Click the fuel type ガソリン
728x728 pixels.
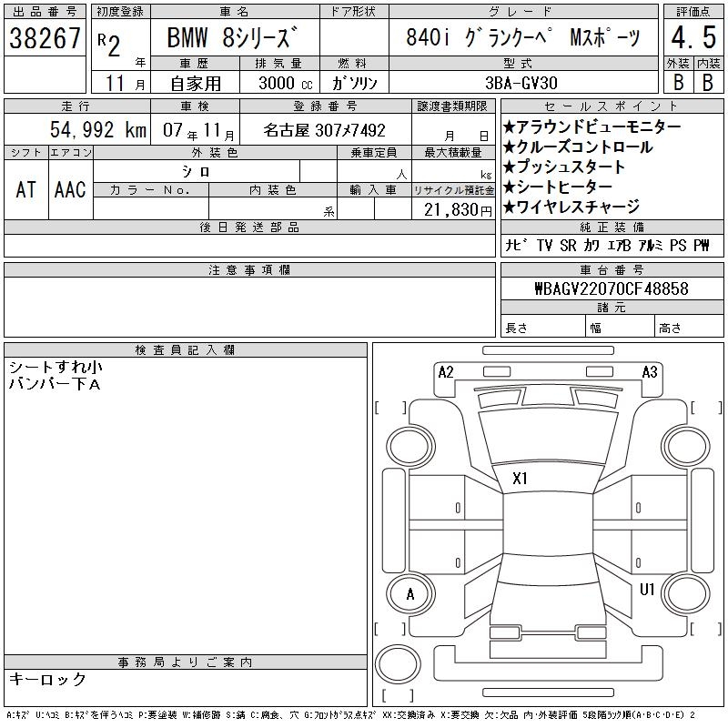355,83
